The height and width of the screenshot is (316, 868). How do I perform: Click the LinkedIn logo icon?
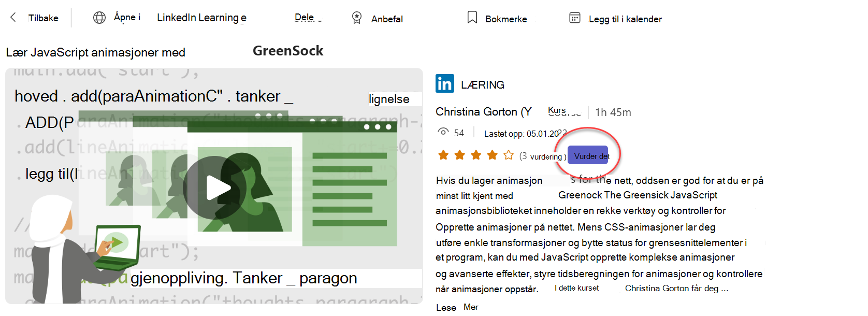click(445, 83)
